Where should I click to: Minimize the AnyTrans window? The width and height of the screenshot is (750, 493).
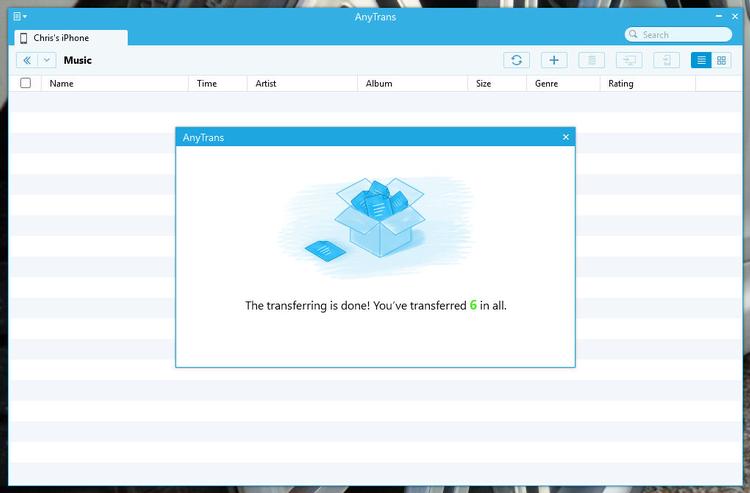pos(719,16)
